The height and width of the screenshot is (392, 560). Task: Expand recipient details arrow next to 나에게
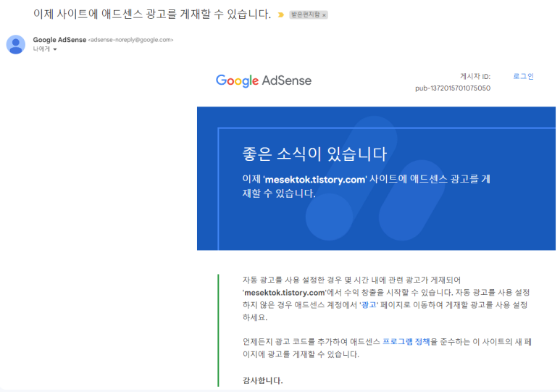[55, 49]
